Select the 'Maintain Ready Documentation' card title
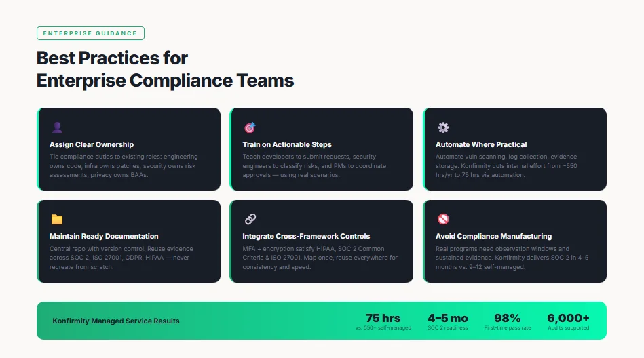 104,236
